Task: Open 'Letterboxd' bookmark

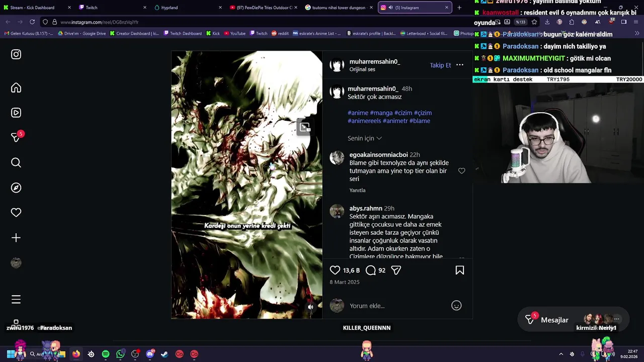Action: point(424,34)
